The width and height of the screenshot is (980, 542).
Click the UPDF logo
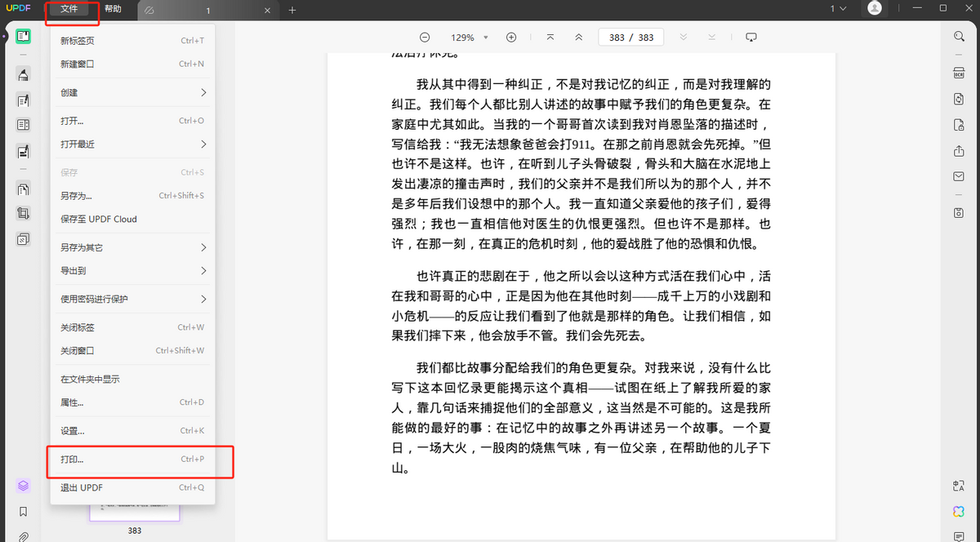pos(17,8)
